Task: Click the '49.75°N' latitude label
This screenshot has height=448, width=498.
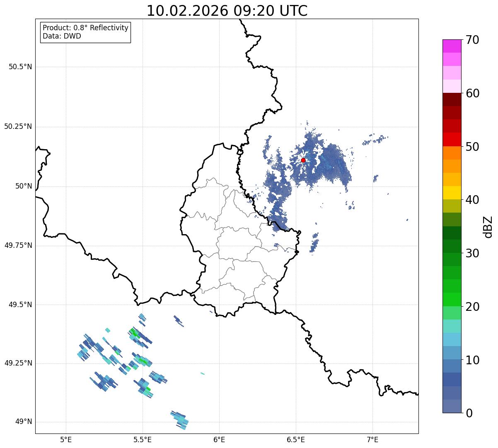Action: click(x=18, y=245)
